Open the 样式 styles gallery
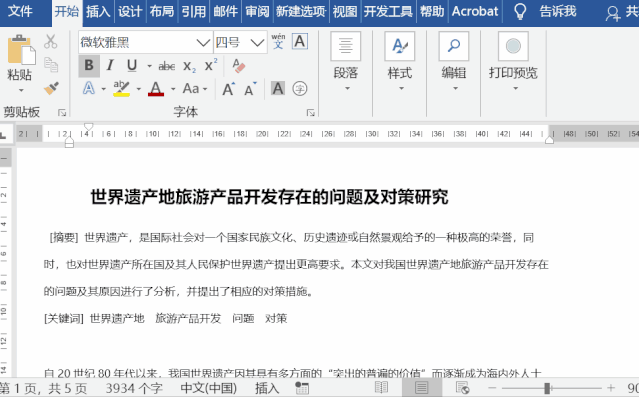 pyautogui.click(x=400, y=62)
